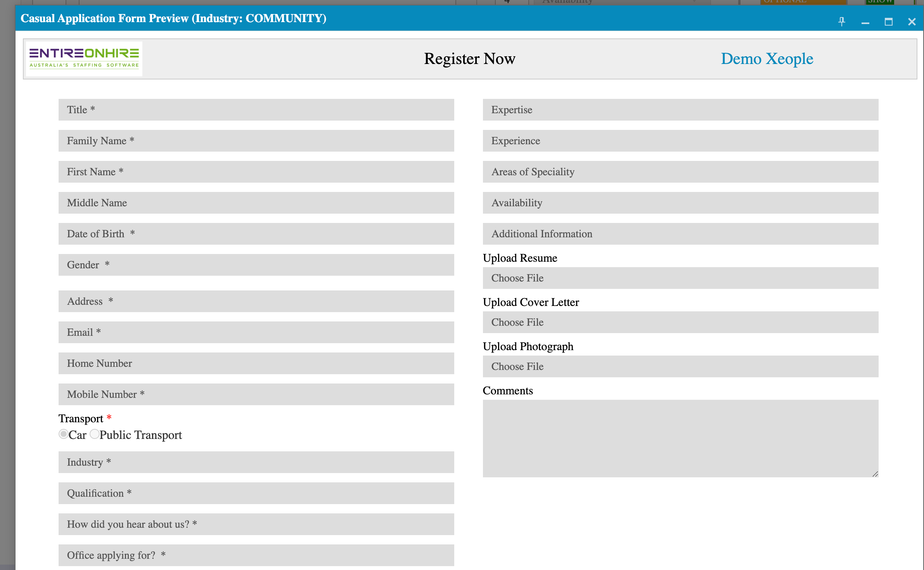Open the Demo Xeople link

(767, 59)
